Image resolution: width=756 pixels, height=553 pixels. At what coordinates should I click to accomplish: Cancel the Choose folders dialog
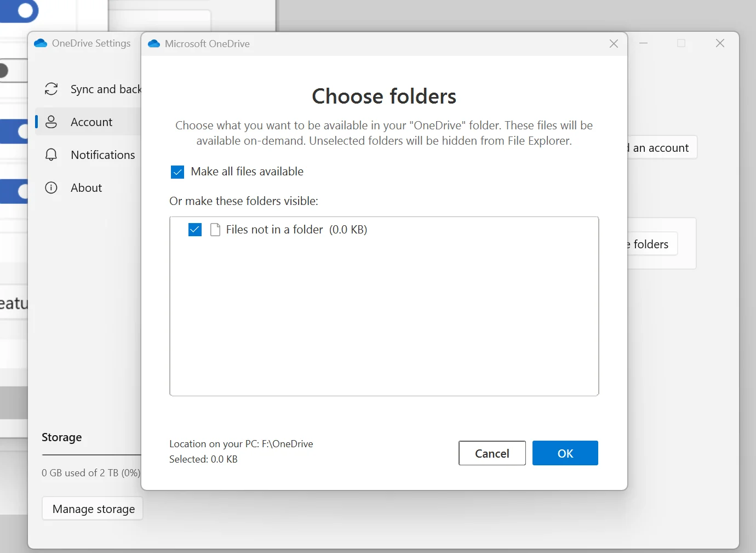click(492, 453)
